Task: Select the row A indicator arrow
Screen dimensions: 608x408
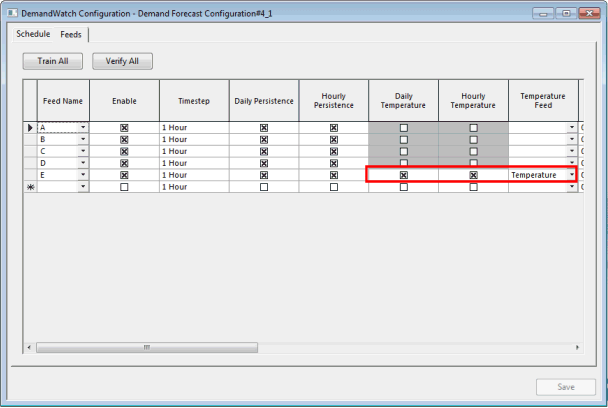Action: coord(30,128)
